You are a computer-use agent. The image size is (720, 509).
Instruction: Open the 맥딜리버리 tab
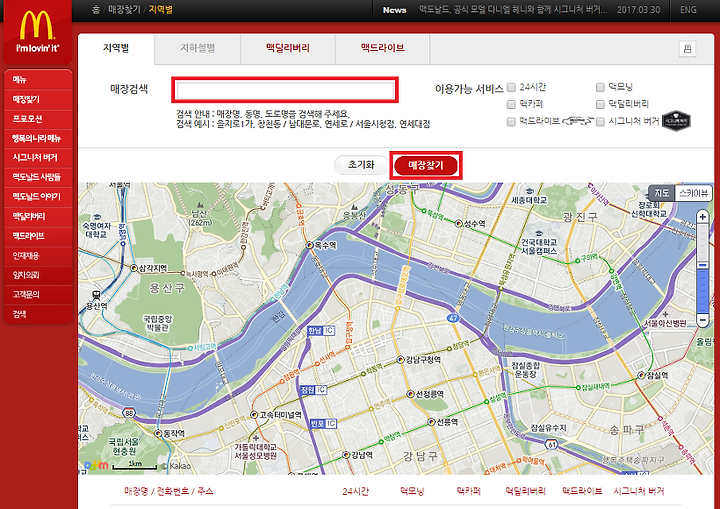(x=288, y=48)
